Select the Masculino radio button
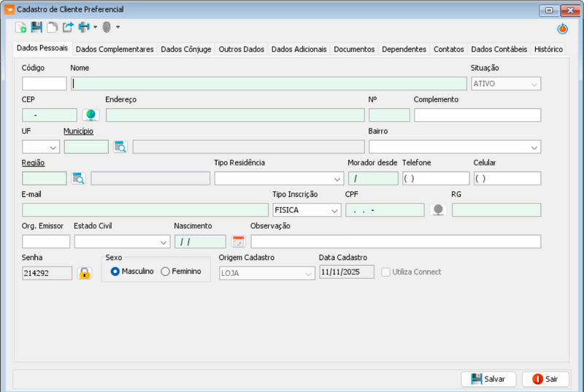The height and width of the screenshot is (392, 584). click(115, 272)
